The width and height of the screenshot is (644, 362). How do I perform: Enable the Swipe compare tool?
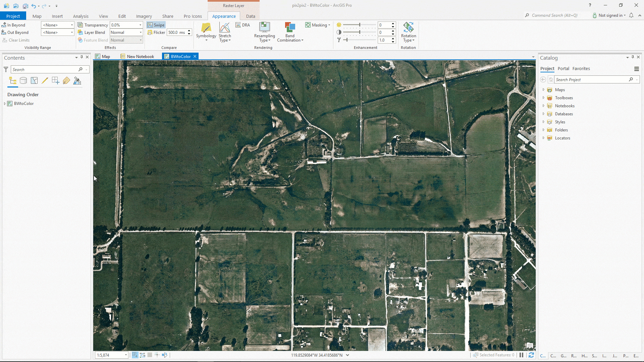pyautogui.click(x=156, y=24)
